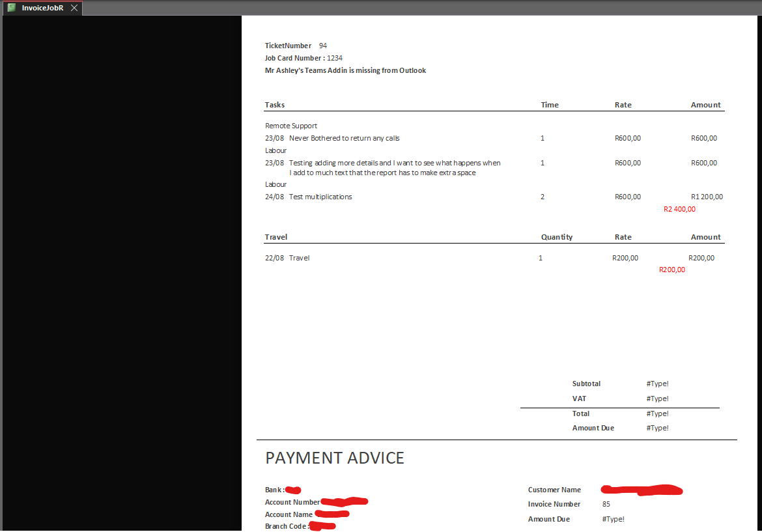
Task: Click the VAT label
Action: [x=579, y=399]
